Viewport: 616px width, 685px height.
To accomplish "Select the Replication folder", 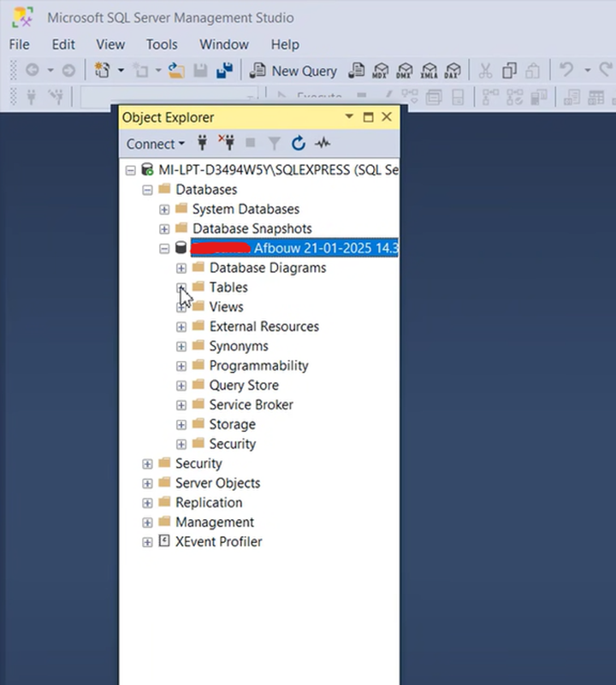I will tap(209, 502).
